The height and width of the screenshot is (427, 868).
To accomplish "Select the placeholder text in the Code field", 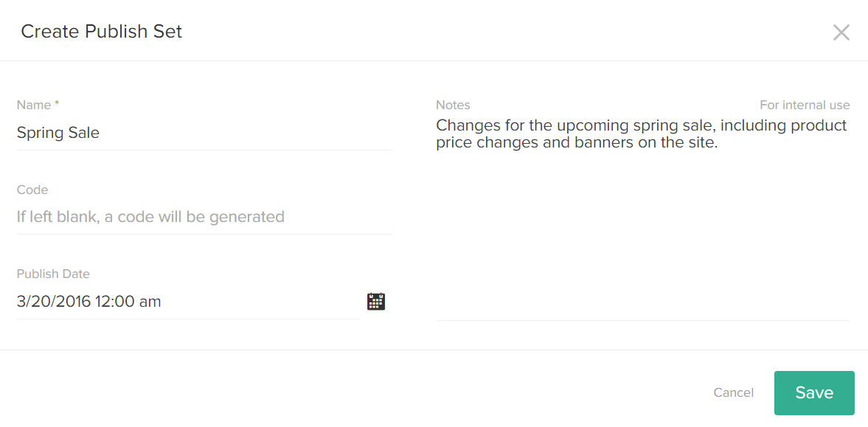I will click(150, 216).
